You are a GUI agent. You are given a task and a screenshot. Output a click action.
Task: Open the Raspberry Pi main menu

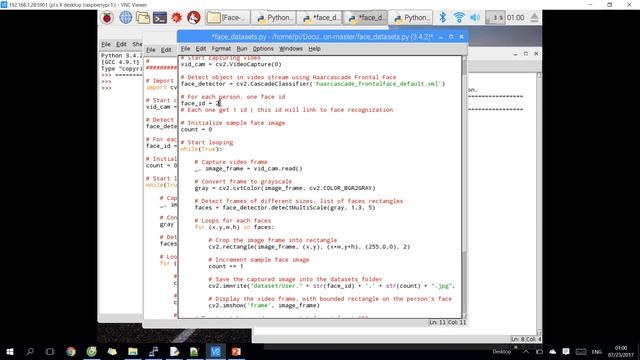[x=107, y=18]
